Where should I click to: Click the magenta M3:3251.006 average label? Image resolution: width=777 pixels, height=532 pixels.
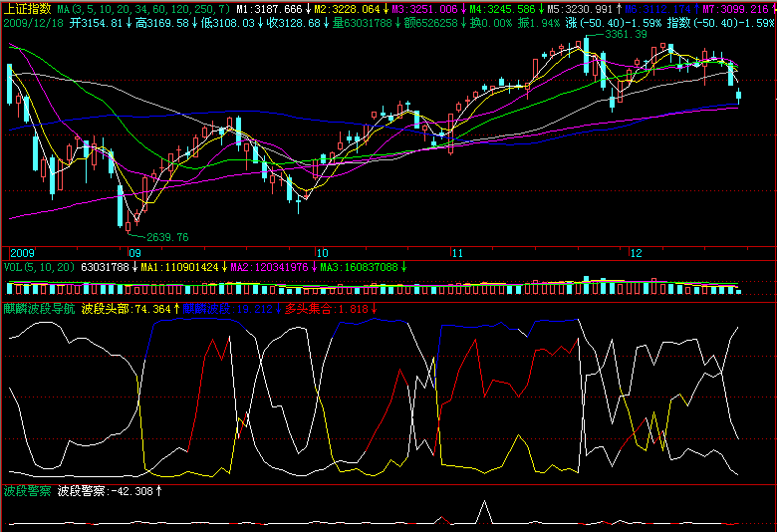(425, 8)
